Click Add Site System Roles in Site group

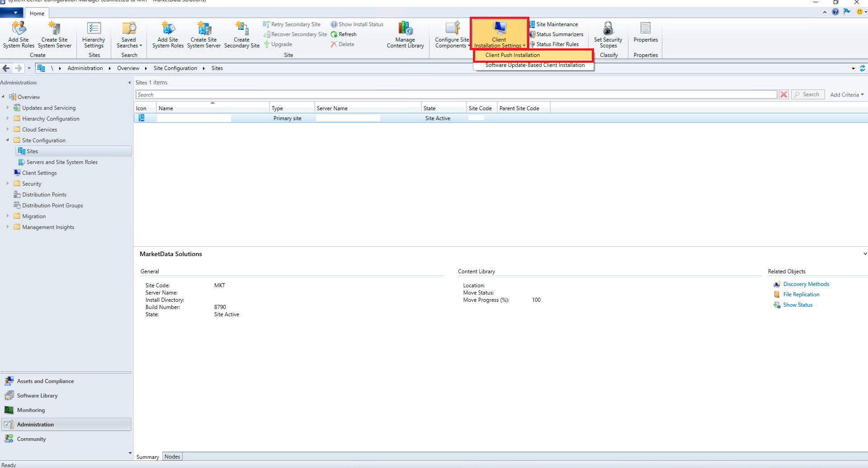168,35
